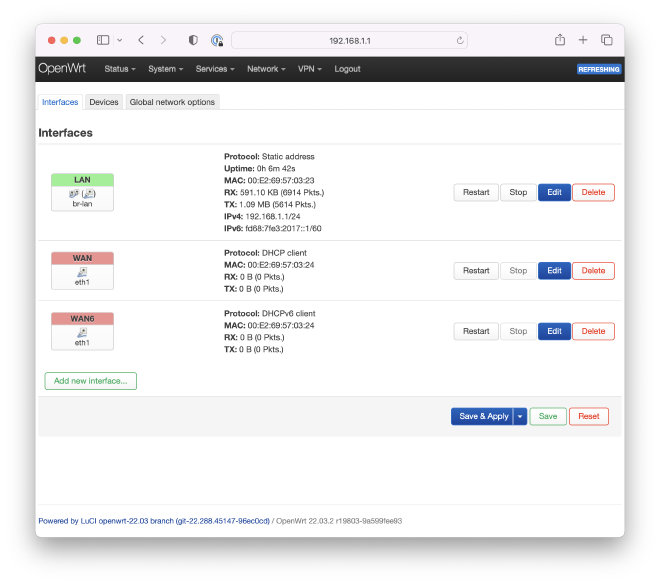The width and height of the screenshot is (660, 584).
Task: Click the red Reset button
Action: (x=588, y=416)
